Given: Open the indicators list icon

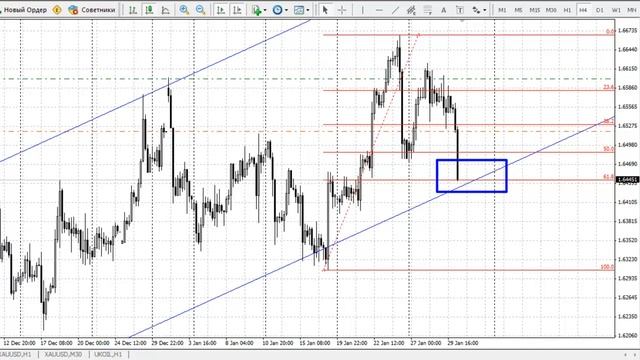Looking at the screenshot, I should [x=256, y=10].
